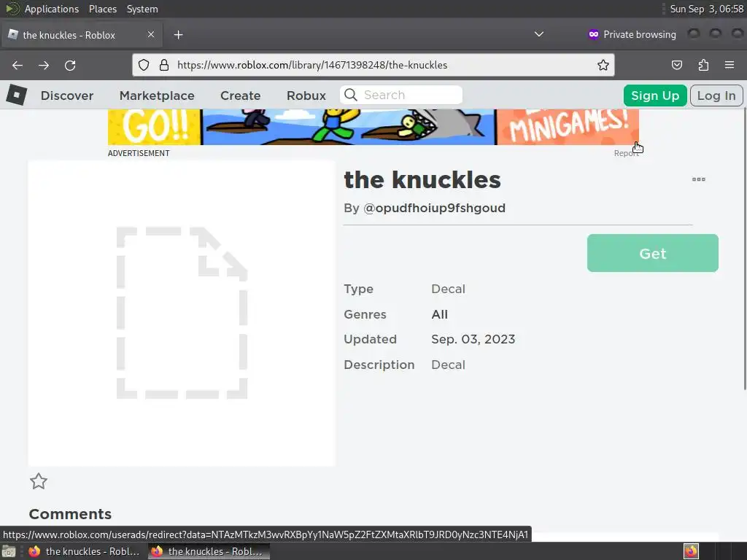The height and width of the screenshot is (560, 747).
Task: Click the Roblox logo home icon
Action: click(x=17, y=96)
